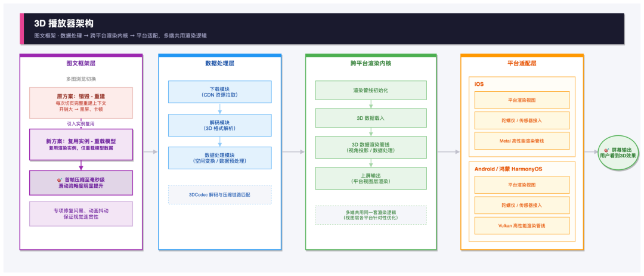Select the Android / 鸿蒙 HarmonyOS group label

pyautogui.click(x=509, y=169)
